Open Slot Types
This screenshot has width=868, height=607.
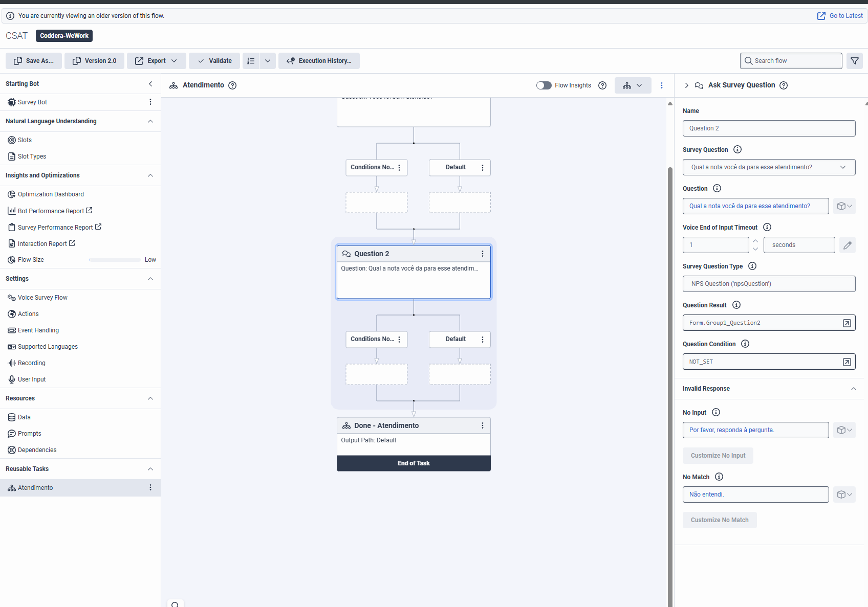(x=32, y=156)
